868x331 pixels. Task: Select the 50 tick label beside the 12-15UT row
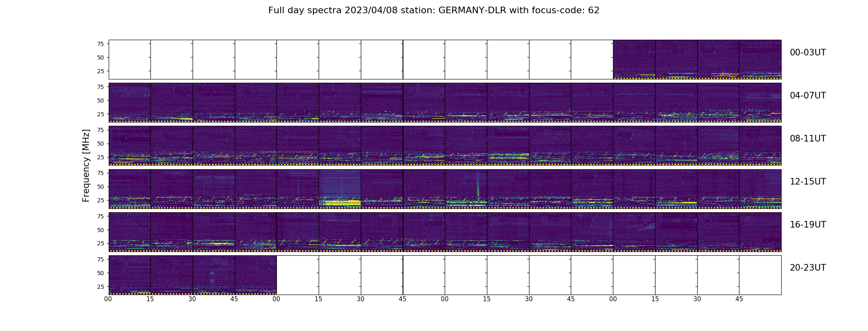[100, 187]
